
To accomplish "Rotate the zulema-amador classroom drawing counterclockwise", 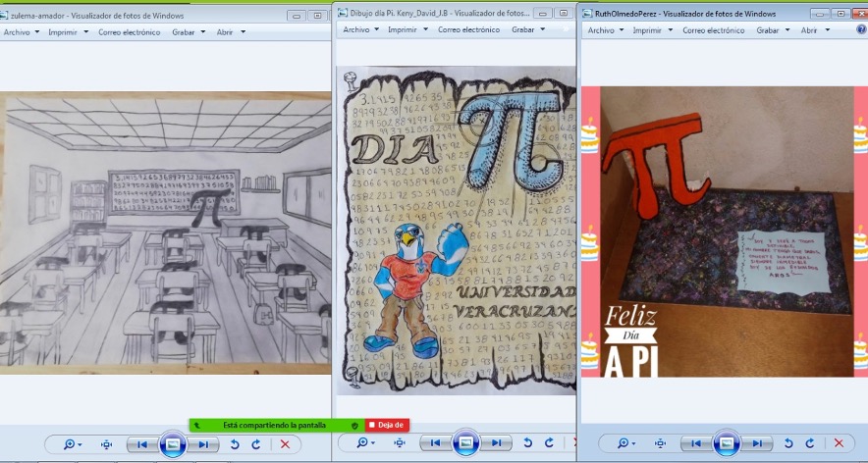I will pyautogui.click(x=235, y=444).
